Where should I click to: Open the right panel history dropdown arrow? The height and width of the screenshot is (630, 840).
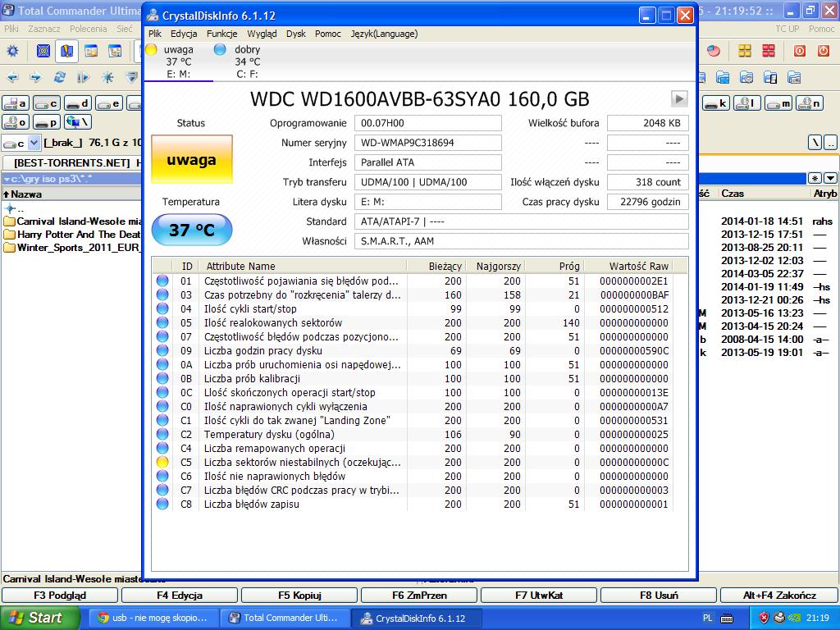(x=830, y=178)
